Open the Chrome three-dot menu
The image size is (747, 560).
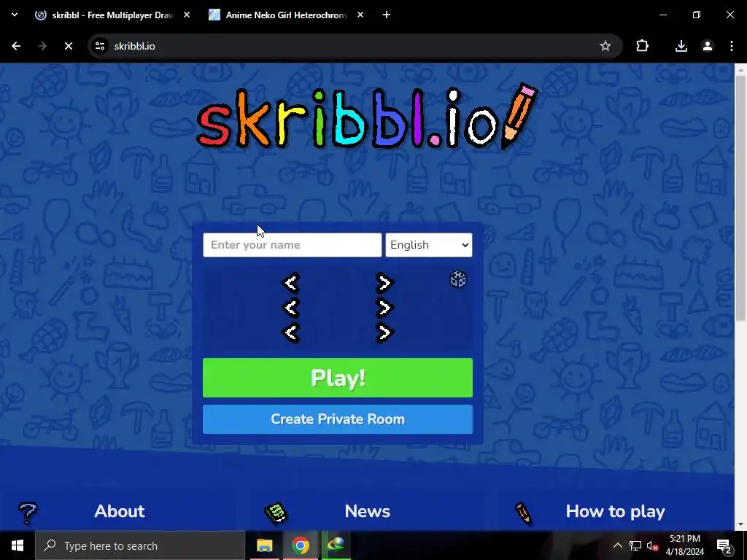pos(732,46)
